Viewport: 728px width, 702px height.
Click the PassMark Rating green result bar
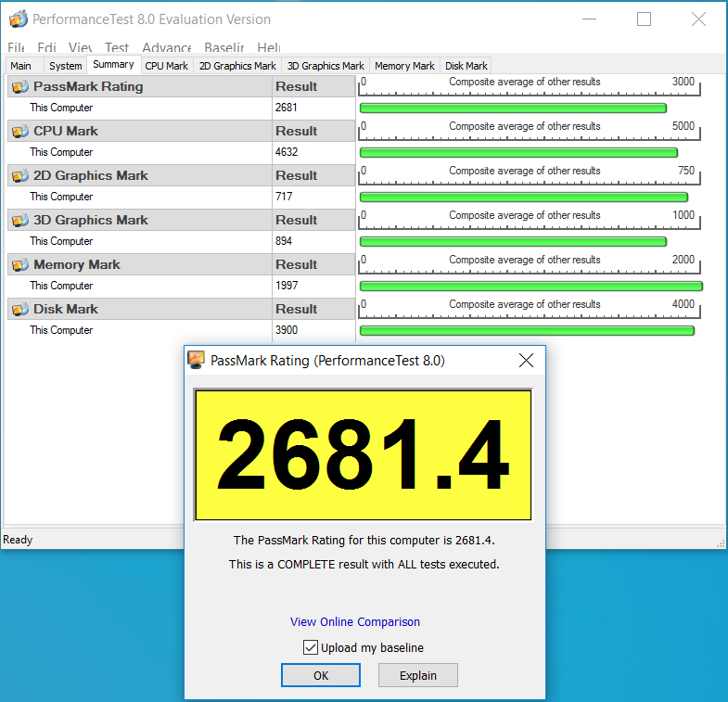click(x=513, y=108)
